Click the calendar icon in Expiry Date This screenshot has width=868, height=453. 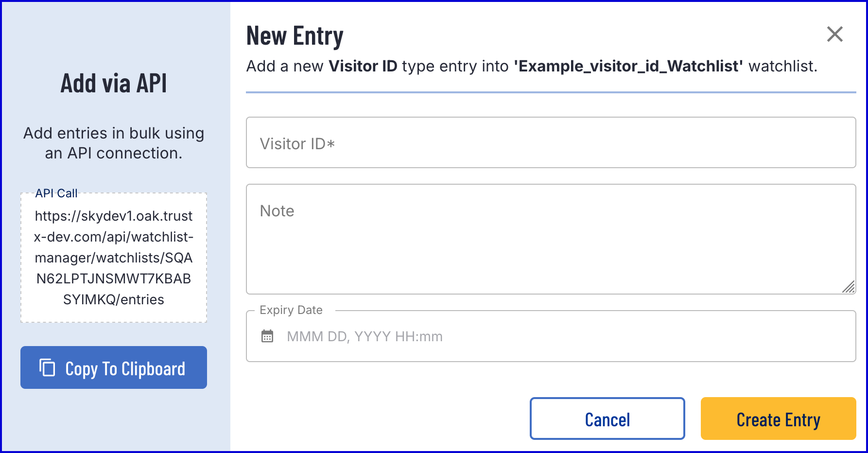pyautogui.click(x=267, y=336)
